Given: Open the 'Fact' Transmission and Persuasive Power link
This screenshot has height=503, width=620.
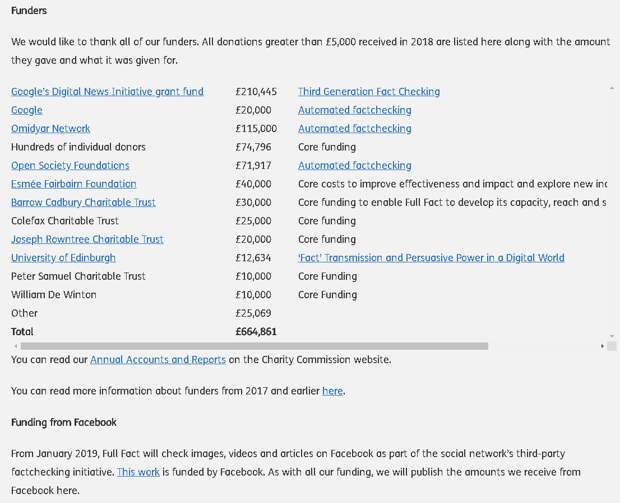Looking at the screenshot, I should coord(431,258).
